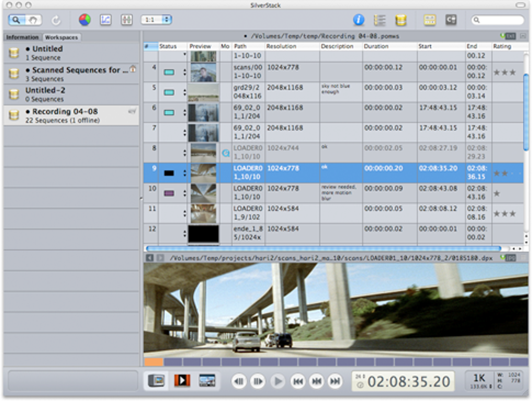Click the orange first frame timeline marker
The height and width of the screenshot is (401, 532).
(x=153, y=362)
